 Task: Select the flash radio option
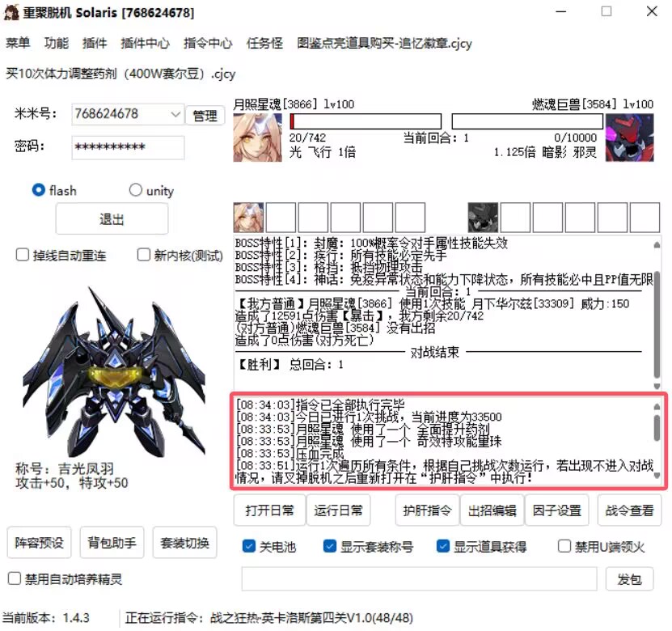pyautogui.click(x=39, y=190)
